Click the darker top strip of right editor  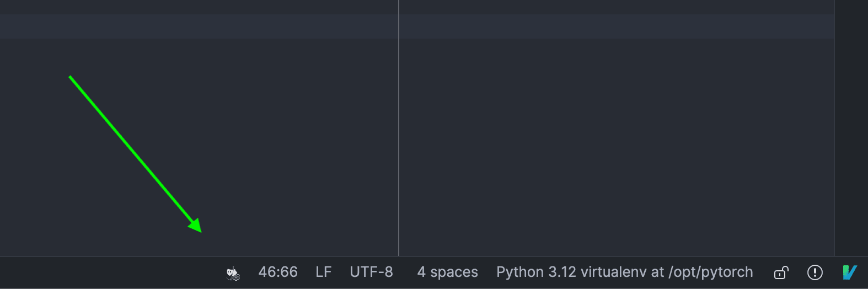[617, 7]
